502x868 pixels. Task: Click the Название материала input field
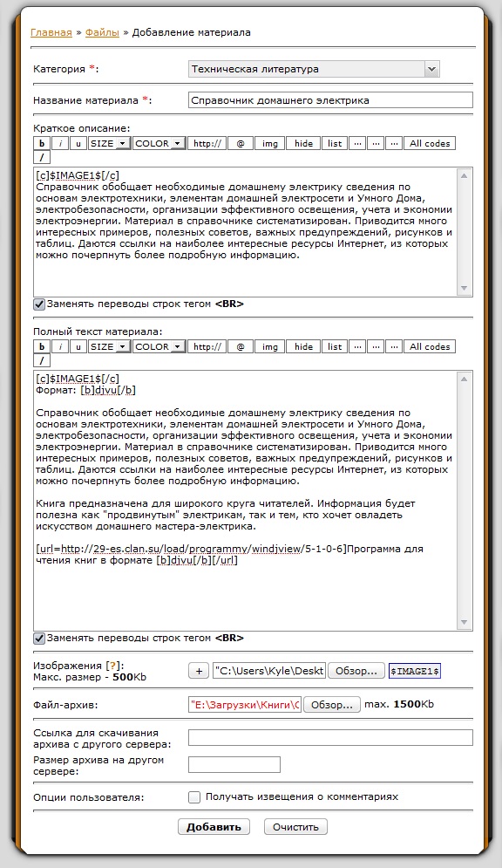pyautogui.click(x=330, y=100)
